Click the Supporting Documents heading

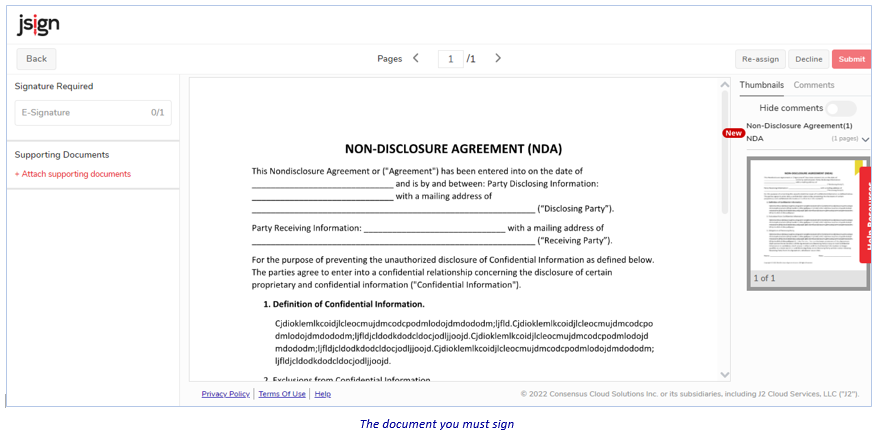click(62, 155)
